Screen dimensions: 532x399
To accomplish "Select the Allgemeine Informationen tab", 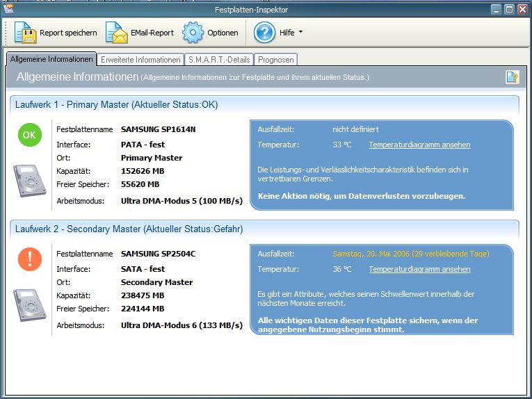I will click(51, 59).
